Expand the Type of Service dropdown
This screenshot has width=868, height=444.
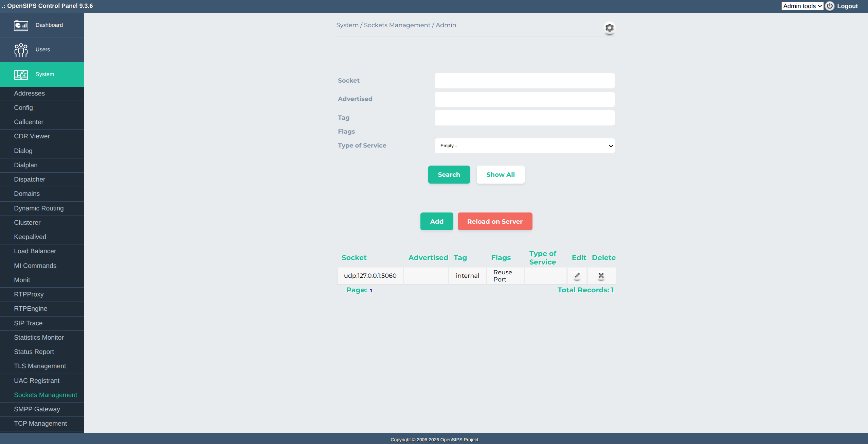[524, 146]
